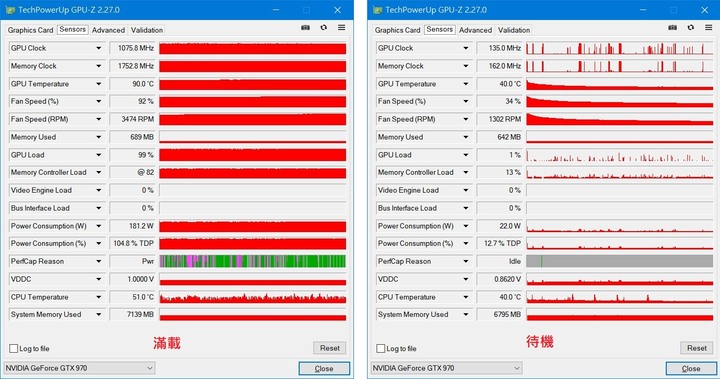
Task: Click refresh icon in left GPU-Z window
Action: pos(324,28)
